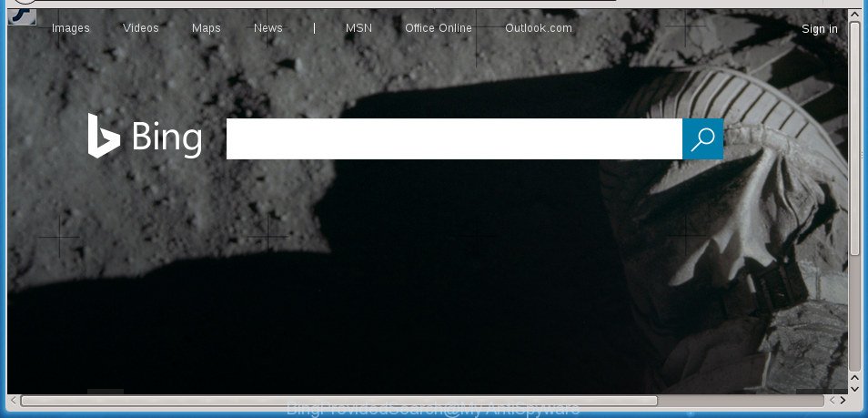Click the horizontal scrollbar right arrow

[843, 401]
